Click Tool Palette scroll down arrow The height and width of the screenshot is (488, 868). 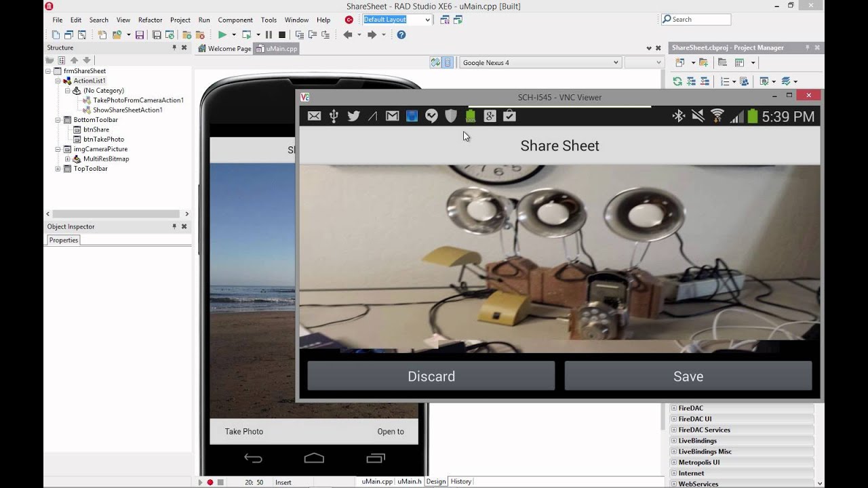click(820, 483)
